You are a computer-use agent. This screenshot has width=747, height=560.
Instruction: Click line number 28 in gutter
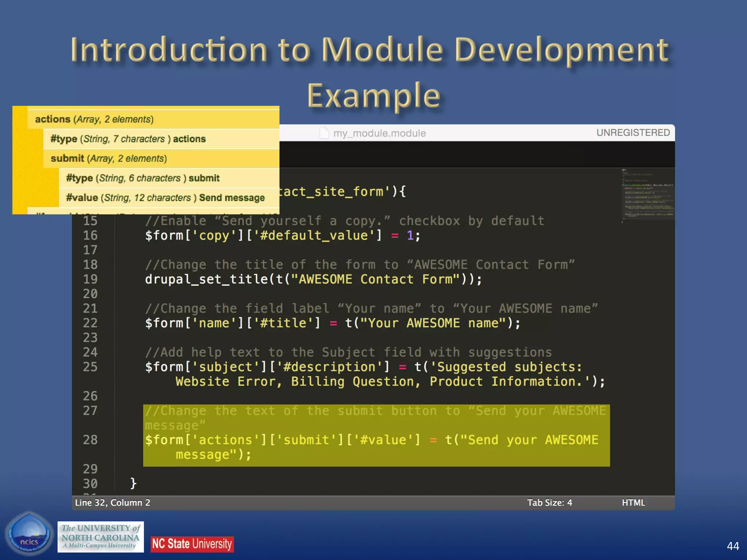coord(90,440)
